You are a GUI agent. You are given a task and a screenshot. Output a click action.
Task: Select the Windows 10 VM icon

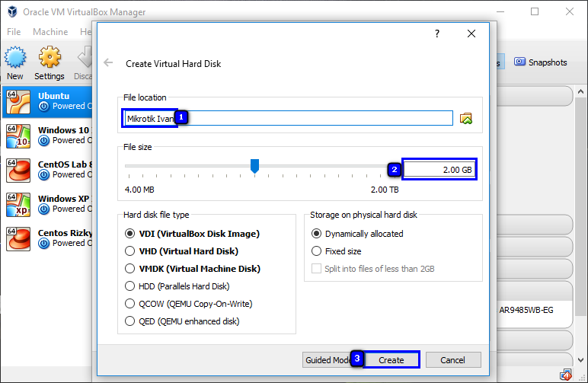coord(18,136)
